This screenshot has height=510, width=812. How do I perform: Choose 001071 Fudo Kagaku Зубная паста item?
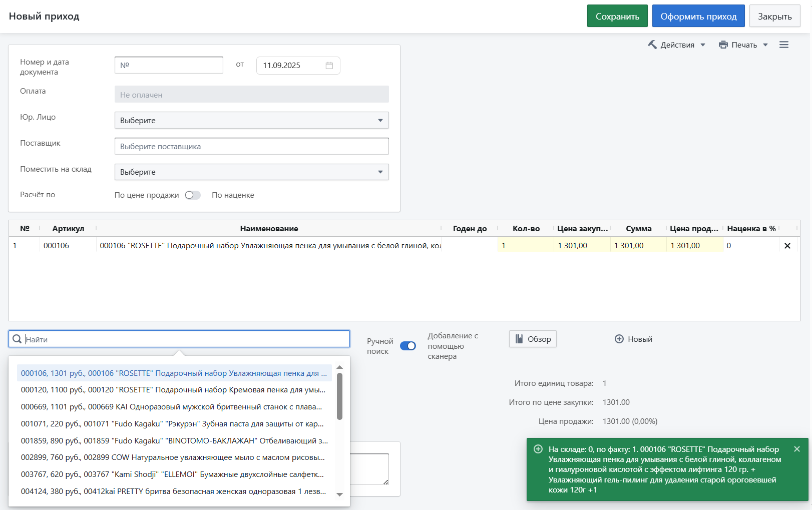click(172, 424)
